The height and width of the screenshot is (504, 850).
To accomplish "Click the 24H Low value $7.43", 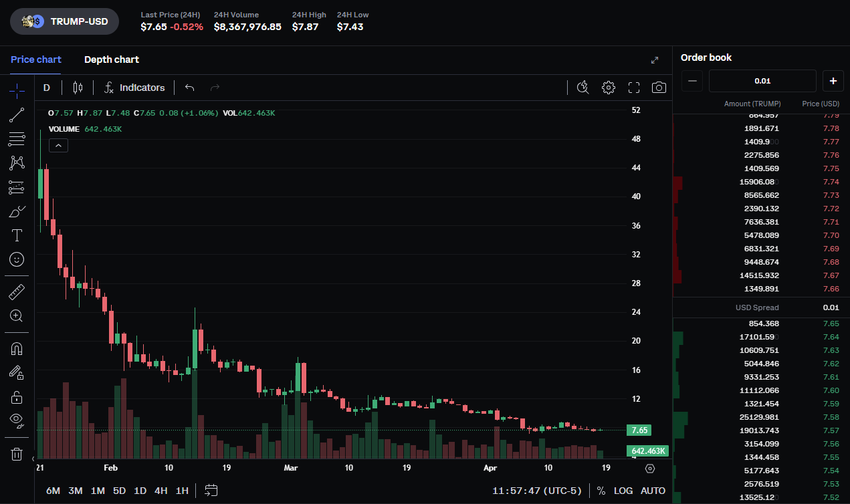I will (x=350, y=27).
